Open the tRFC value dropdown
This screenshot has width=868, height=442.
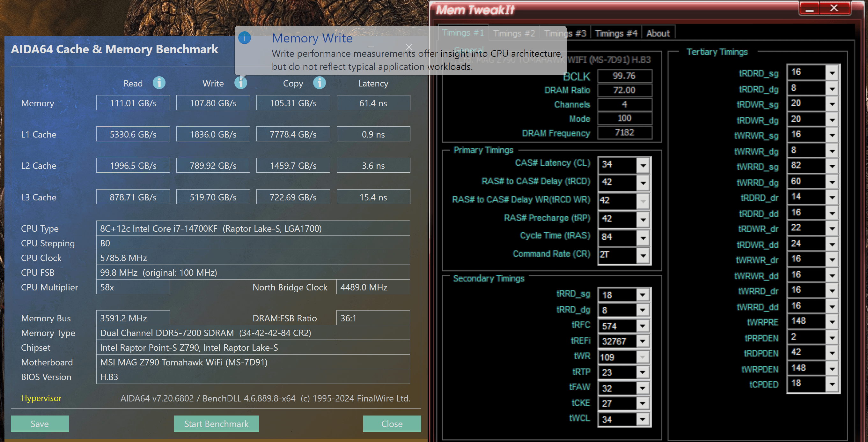click(x=643, y=326)
